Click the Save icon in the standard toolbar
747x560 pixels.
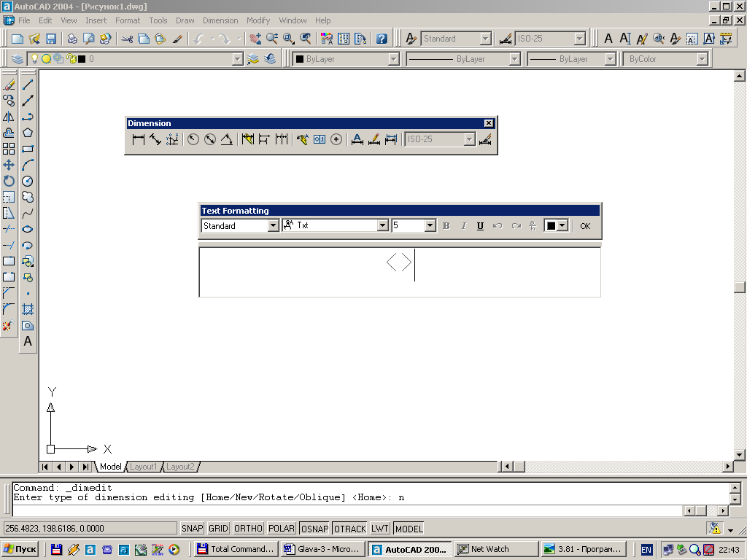tap(51, 39)
